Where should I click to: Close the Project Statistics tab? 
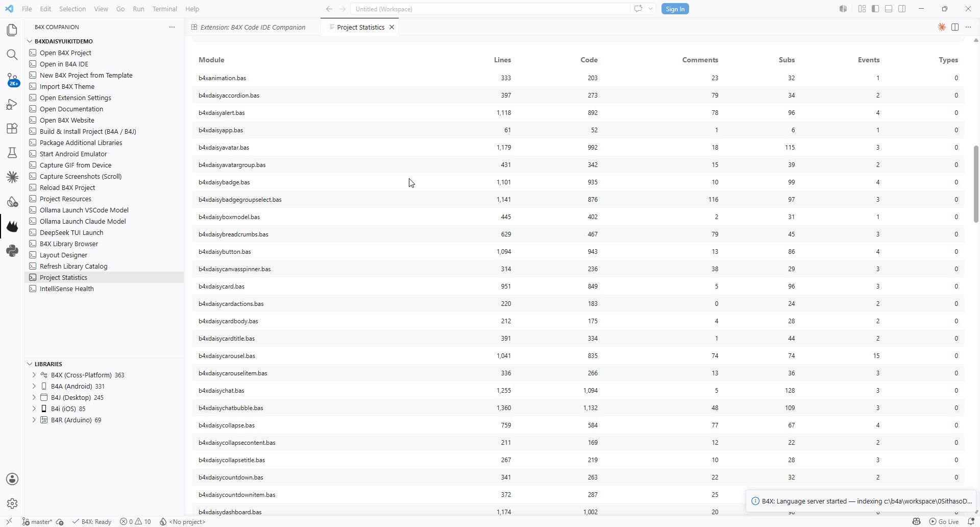tap(391, 27)
